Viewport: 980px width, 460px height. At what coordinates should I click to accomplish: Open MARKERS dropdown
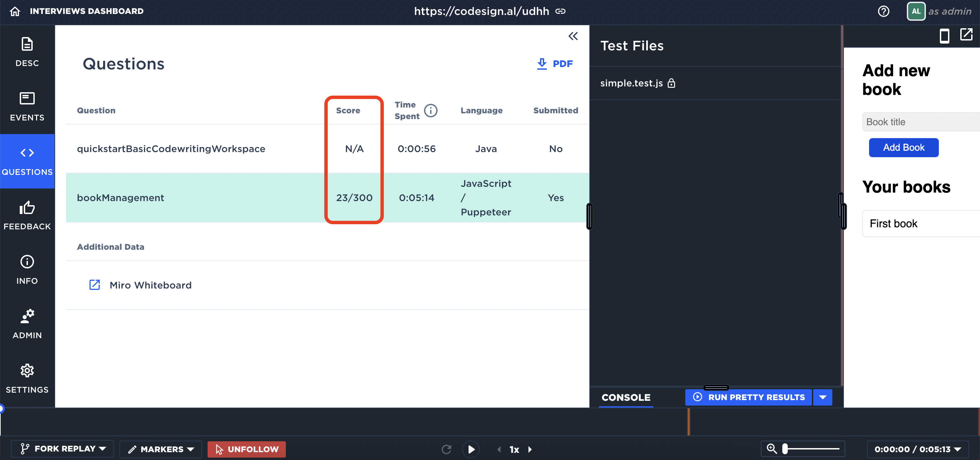pyautogui.click(x=161, y=449)
